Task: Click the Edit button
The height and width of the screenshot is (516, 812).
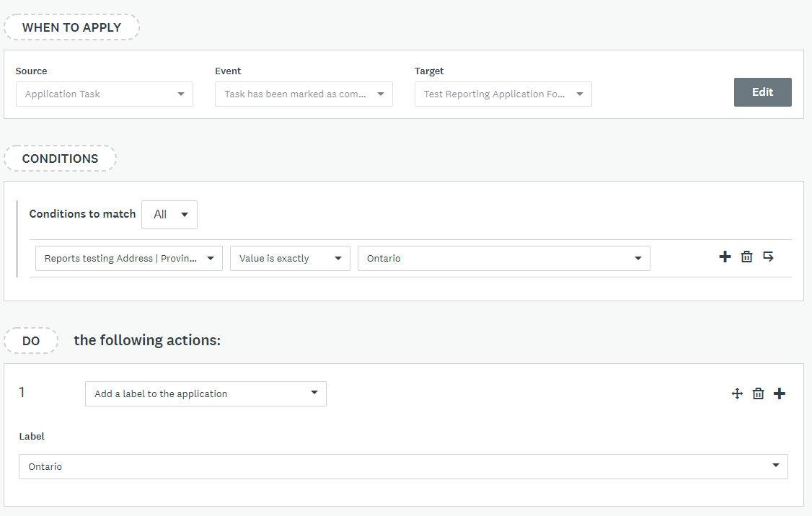Action: pos(763,92)
